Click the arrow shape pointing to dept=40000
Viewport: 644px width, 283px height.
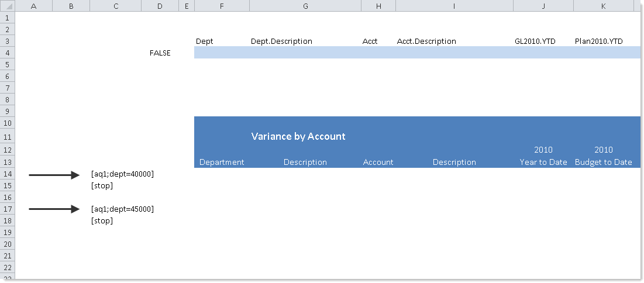click(x=54, y=174)
